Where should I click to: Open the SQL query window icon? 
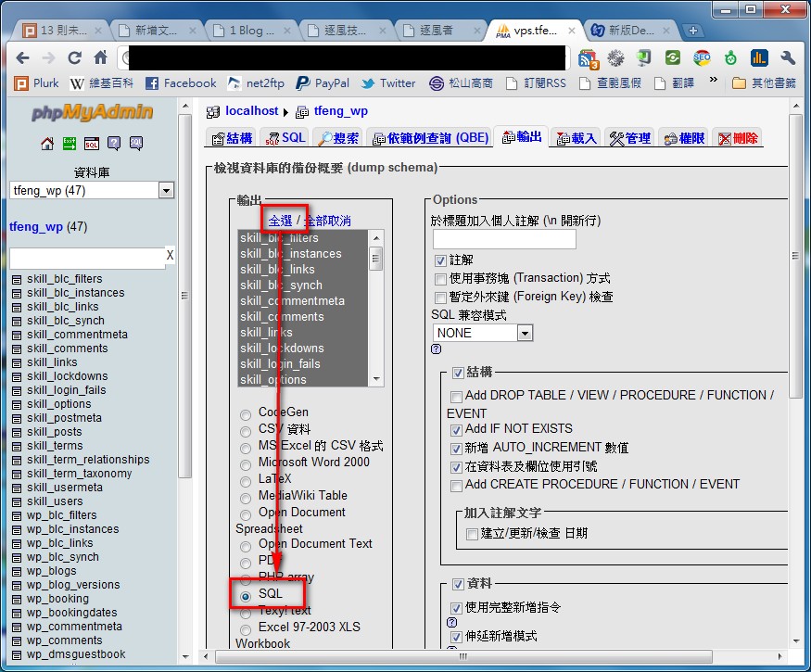pyautogui.click(x=92, y=144)
